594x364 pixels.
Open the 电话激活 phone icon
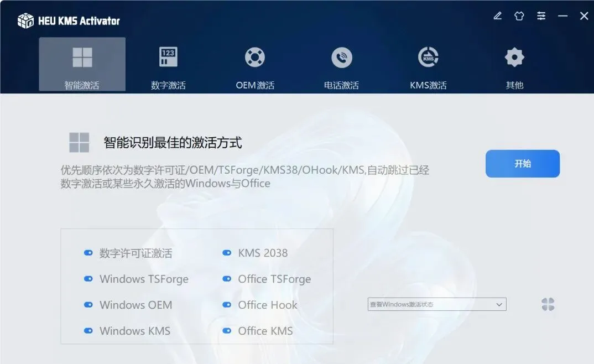click(x=342, y=58)
